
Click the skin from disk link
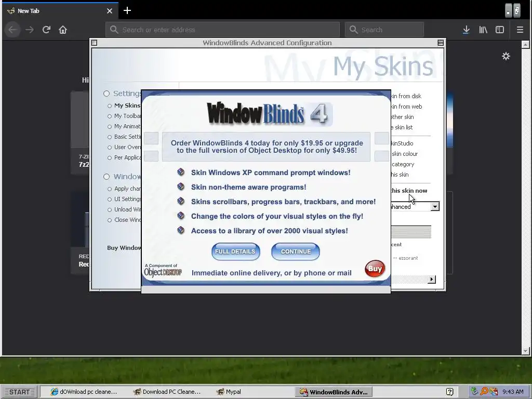(406, 96)
